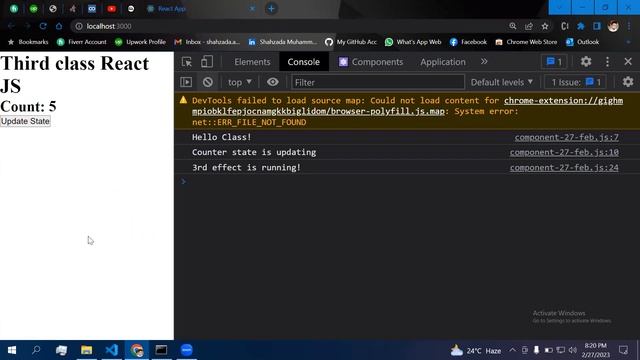Open Visual Studio Code from taskbar
640x360 pixels.
(x=111, y=350)
